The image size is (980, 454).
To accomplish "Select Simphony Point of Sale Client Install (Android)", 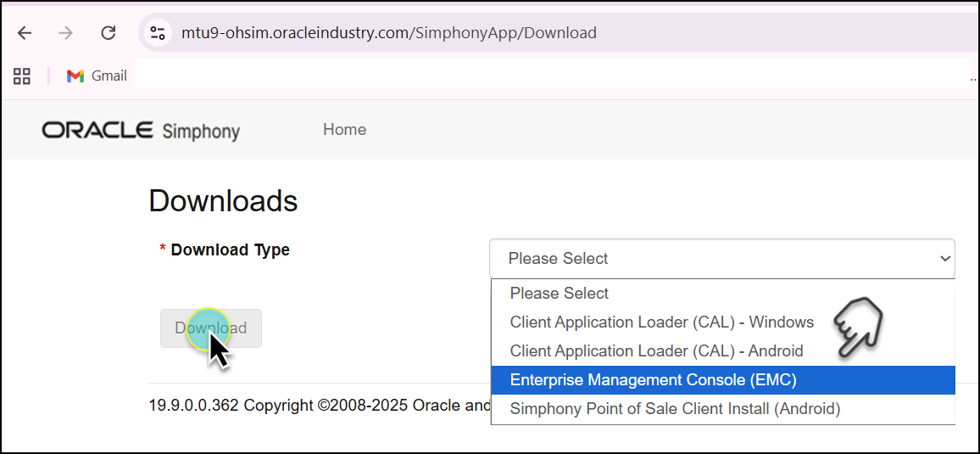I will pos(675,409).
